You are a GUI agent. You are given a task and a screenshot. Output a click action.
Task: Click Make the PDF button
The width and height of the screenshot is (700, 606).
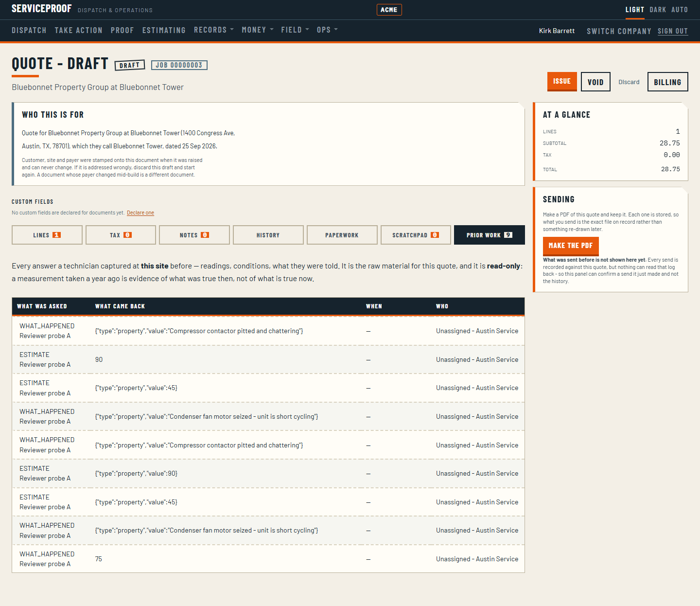pyautogui.click(x=571, y=246)
